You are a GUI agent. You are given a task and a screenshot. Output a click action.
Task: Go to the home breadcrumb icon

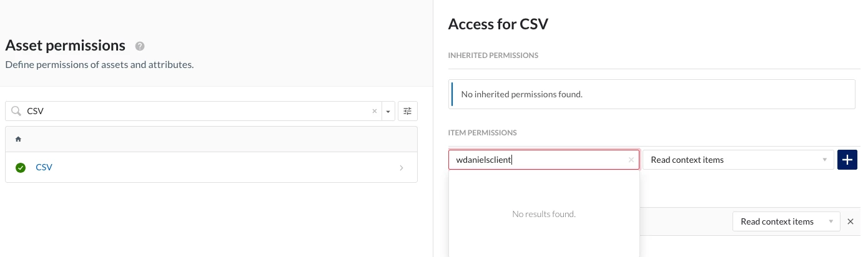(18, 139)
